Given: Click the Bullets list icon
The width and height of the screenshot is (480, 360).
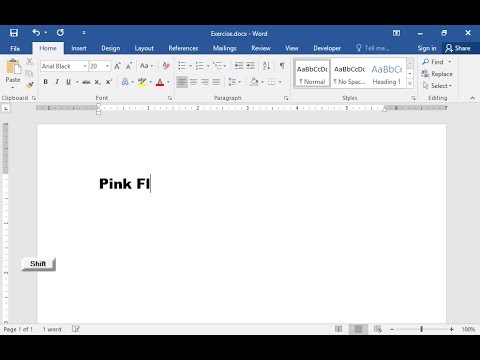Looking at the screenshot, I should pos(182,66).
